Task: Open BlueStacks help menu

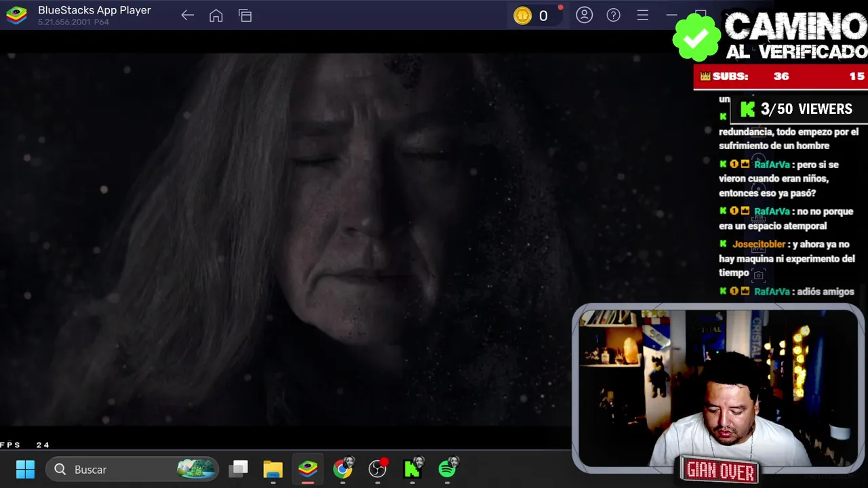Action: (x=613, y=15)
